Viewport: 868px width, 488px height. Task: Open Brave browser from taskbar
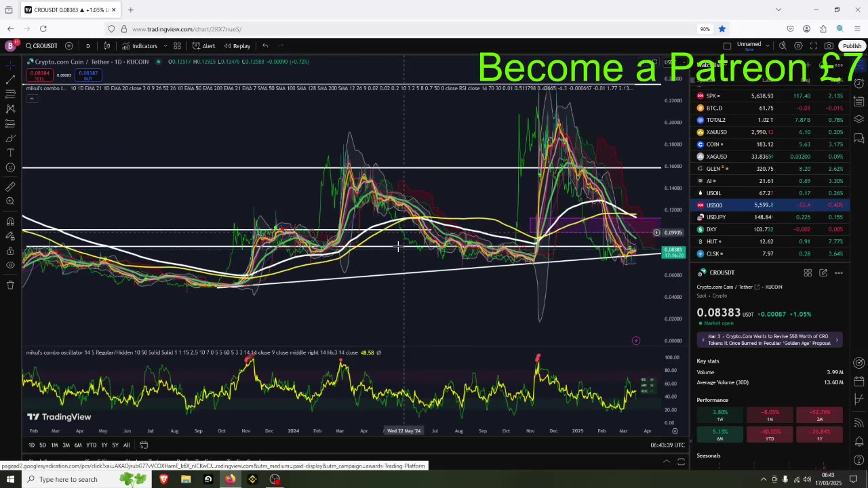(x=163, y=479)
